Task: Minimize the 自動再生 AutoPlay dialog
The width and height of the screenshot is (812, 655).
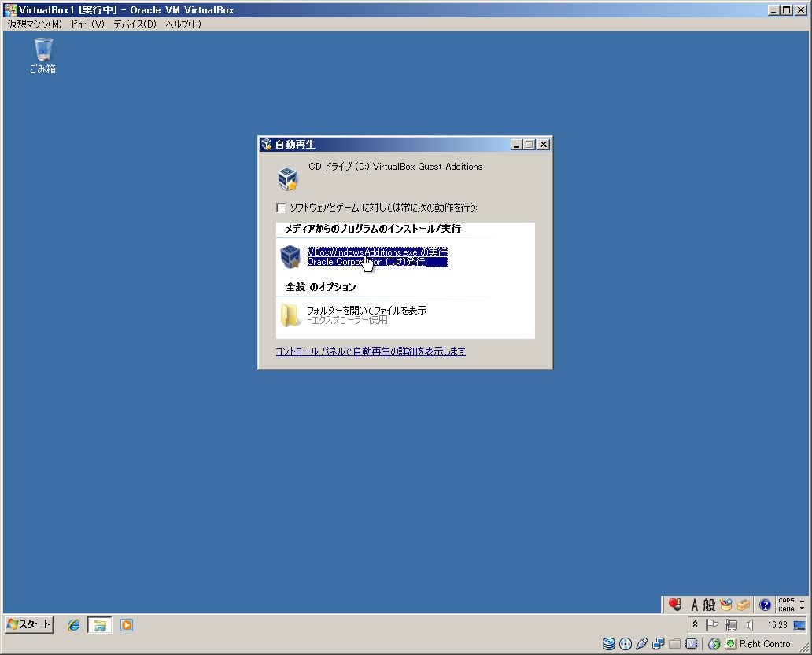Action: click(x=516, y=145)
